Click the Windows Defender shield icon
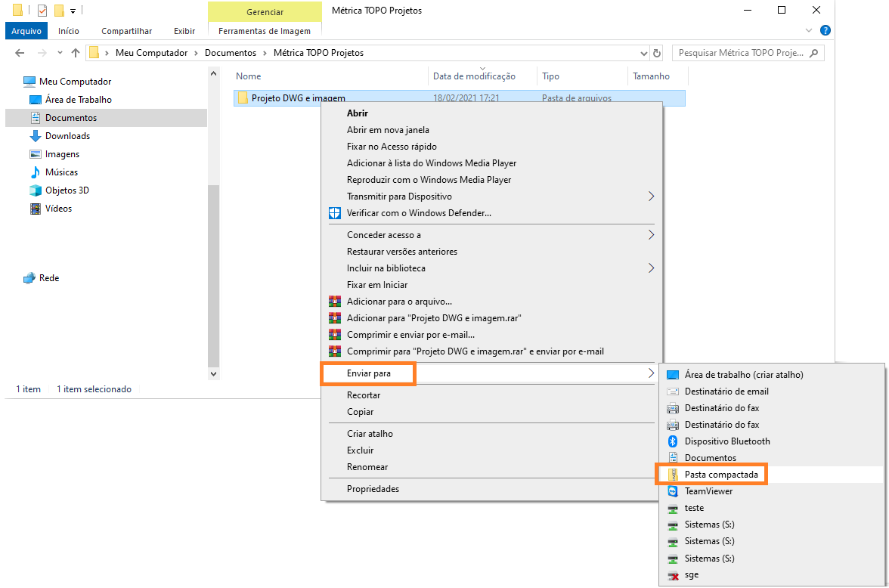Image resolution: width=889 pixels, height=588 pixels. [x=335, y=213]
